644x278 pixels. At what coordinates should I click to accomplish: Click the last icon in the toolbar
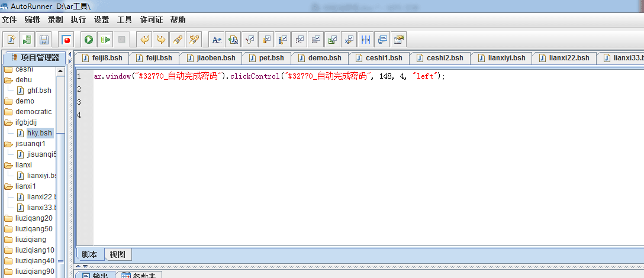pyautogui.click(x=399, y=40)
